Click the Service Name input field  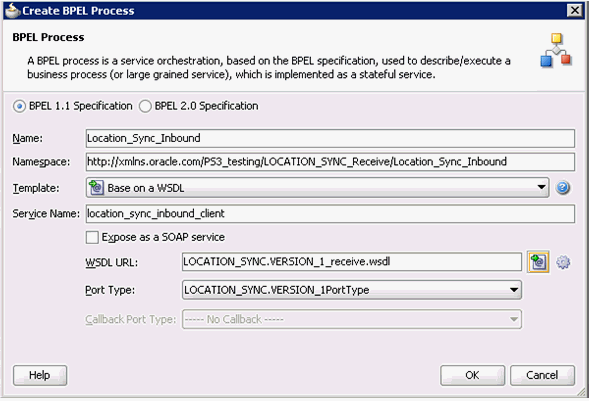[x=330, y=214]
